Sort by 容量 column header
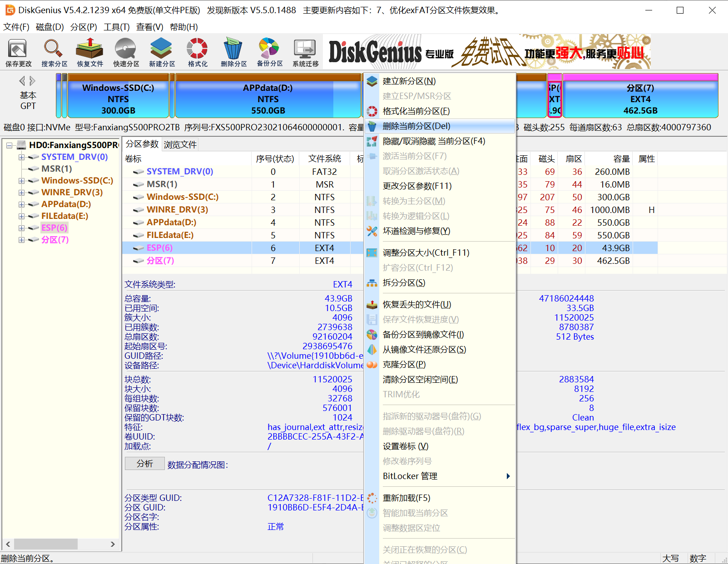This screenshot has height=564, width=728. tap(609, 159)
